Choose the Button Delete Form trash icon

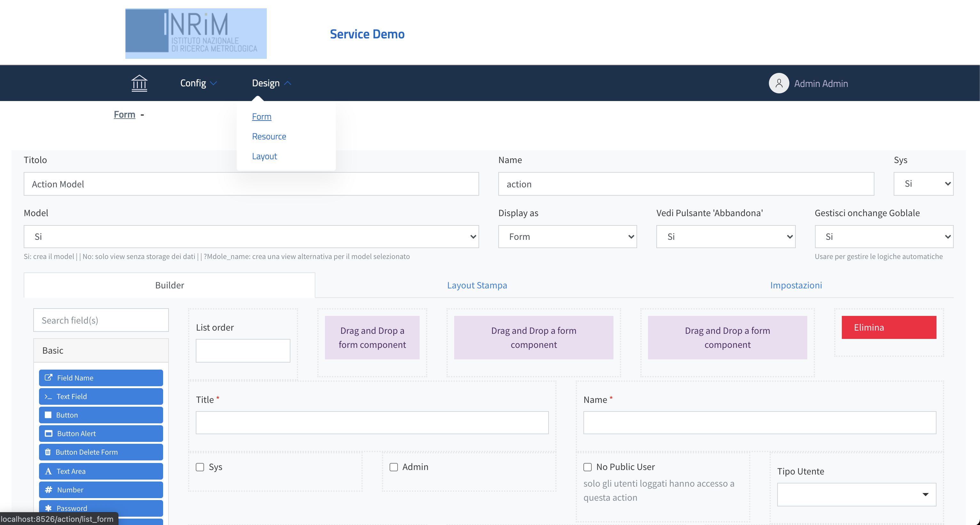(x=48, y=452)
